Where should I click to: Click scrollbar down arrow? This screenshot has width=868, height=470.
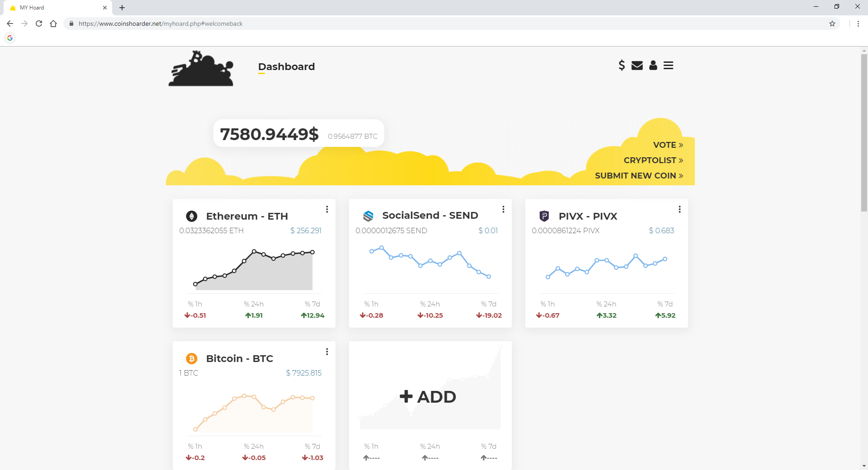click(x=864, y=466)
